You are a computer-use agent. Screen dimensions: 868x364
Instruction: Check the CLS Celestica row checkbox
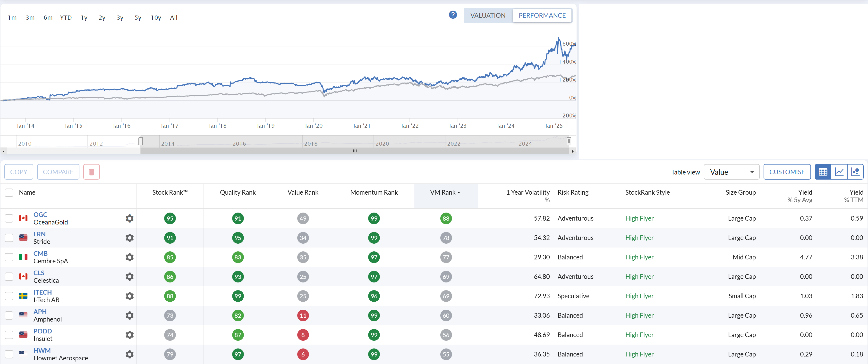[x=9, y=277]
